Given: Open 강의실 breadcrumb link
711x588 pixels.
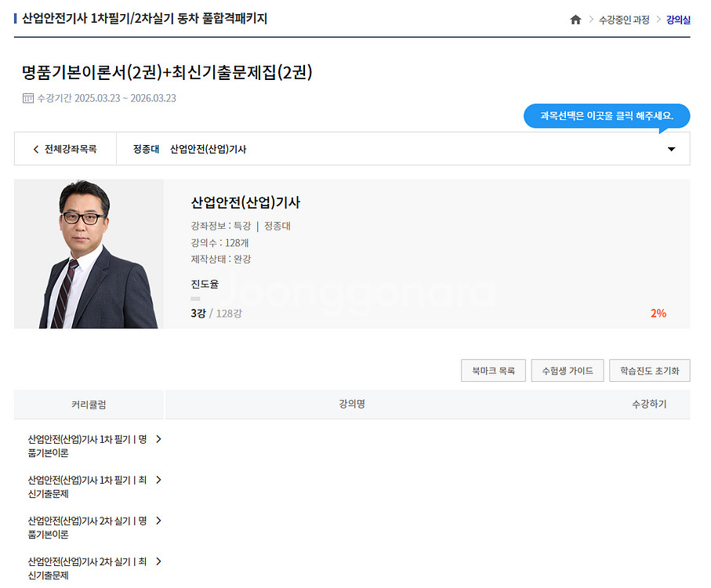Looking at the screenshot, I should point(678,20).
